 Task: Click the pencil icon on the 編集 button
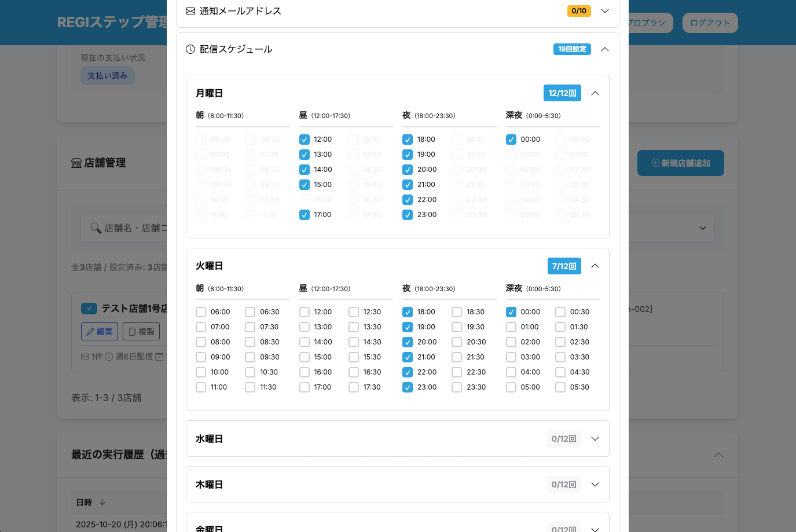(90, 331)
